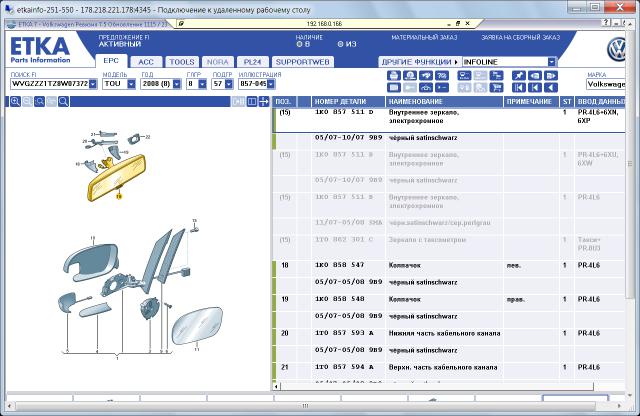
Task: Click the monitor list icon
Action: click(x=464, y=76)
